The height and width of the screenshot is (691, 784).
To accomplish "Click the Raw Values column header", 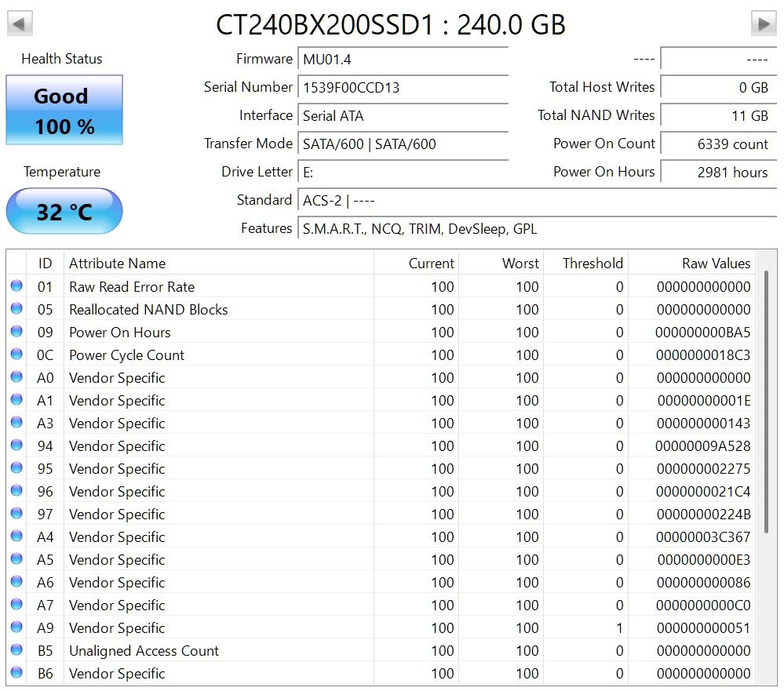I will 716,264.
